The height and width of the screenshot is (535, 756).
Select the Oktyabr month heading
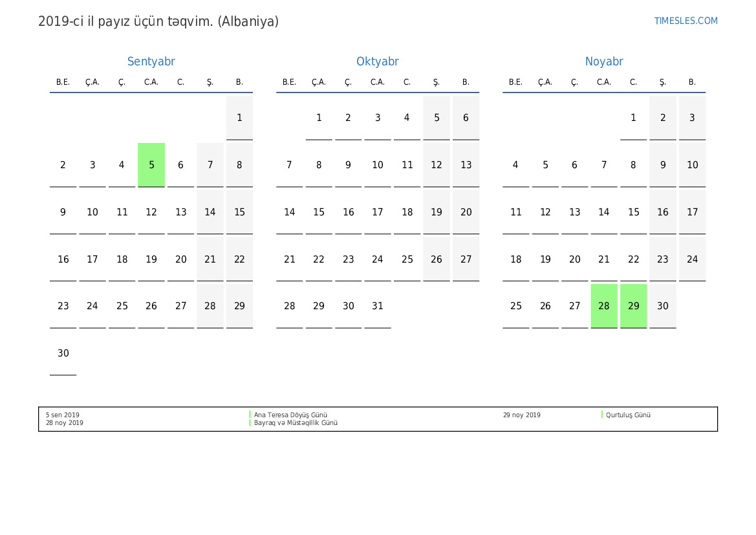[377, 61]
